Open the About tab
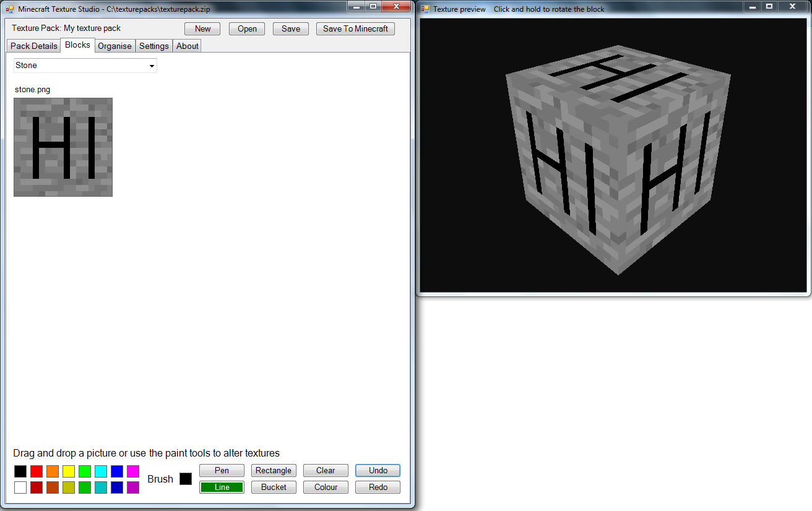Screen dimensions: 812x511 pyautogui.click(x=187, y=46)
